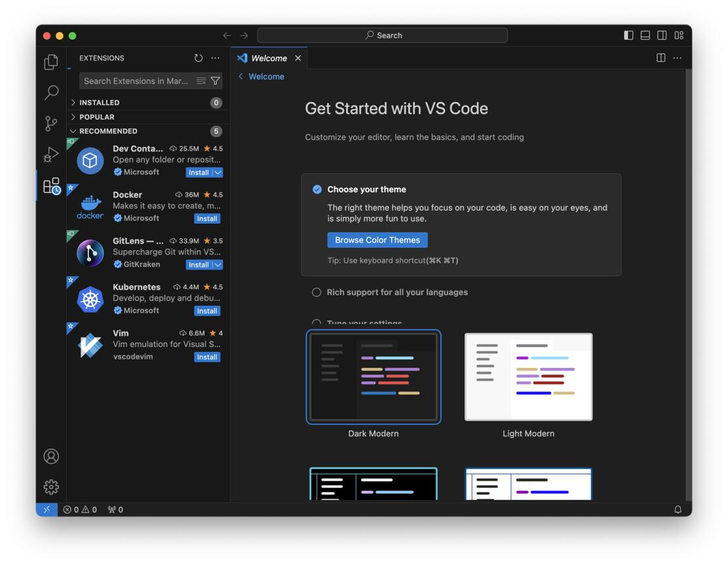Go back with the navigation arrow

coord(227,35)
